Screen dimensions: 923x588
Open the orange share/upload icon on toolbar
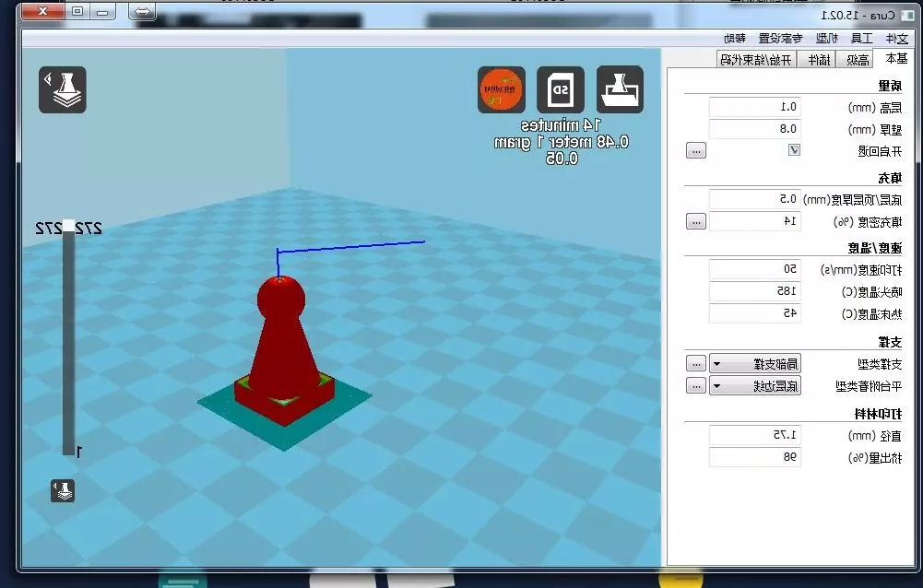click(502, 89)
